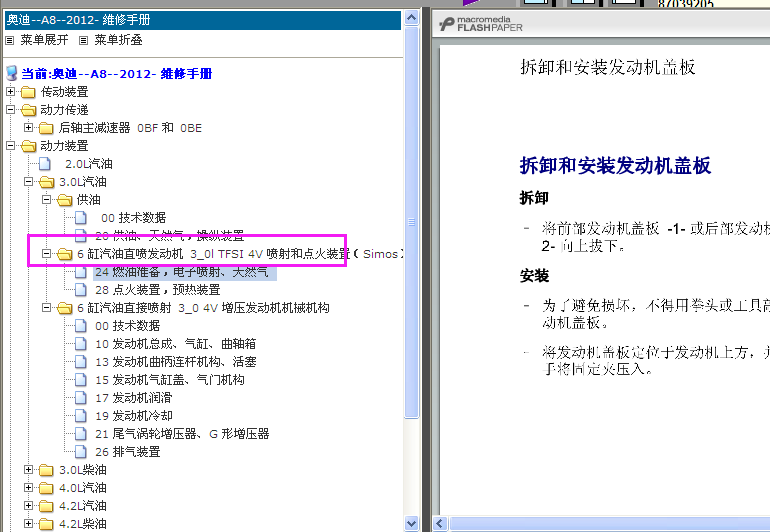Collapse the 动力传递 folder
The width and height of the screenshot is (770, 532).
click(11, 110)
